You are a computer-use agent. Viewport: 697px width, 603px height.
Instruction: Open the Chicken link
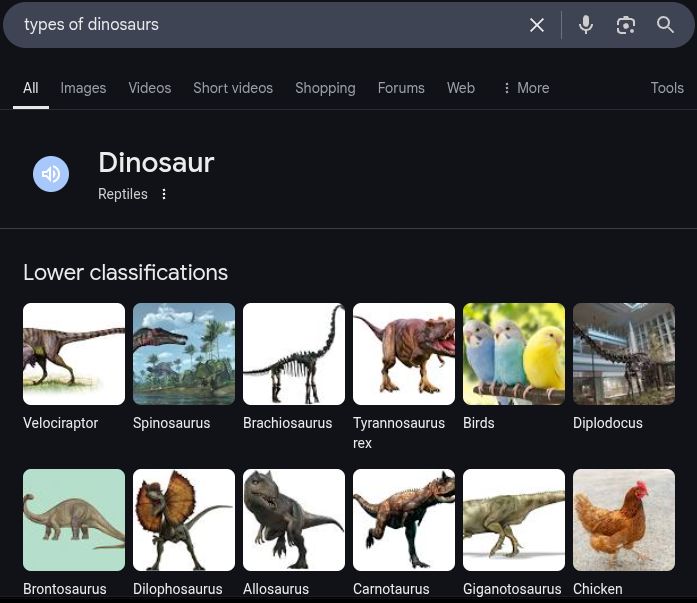pos(597,589)
